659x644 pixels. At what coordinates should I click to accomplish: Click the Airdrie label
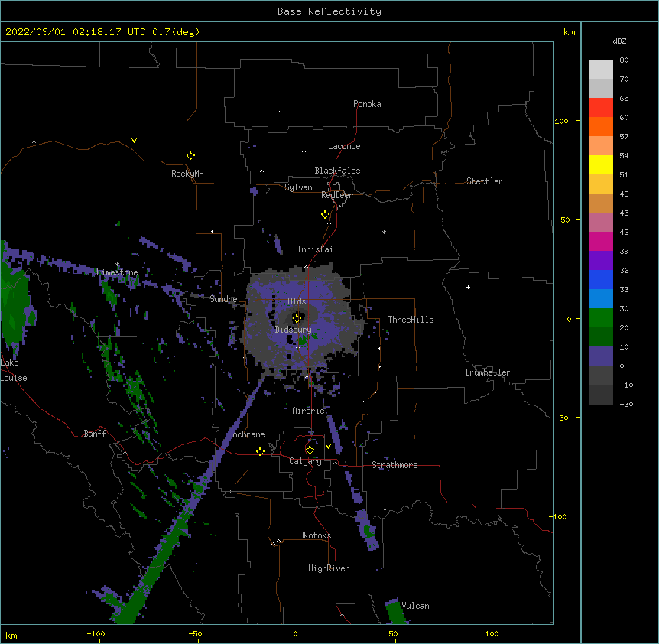tap(309, 411)
